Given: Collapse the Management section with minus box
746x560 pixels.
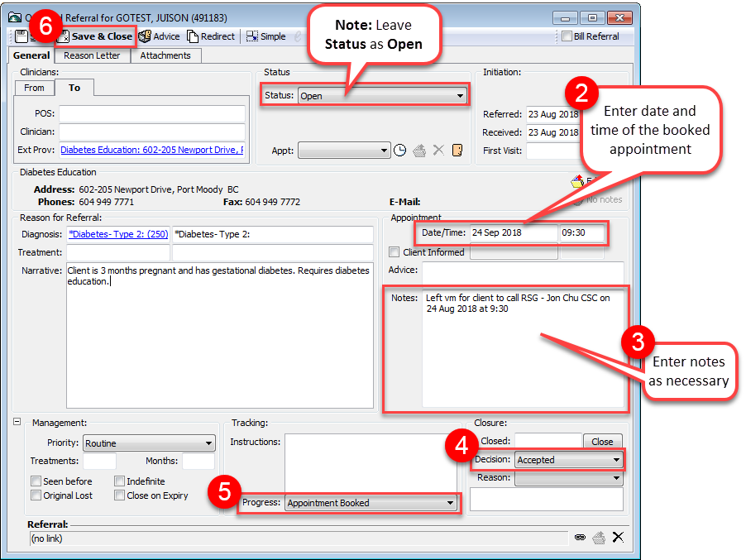Looking at the screenshot, I should coord(17,422).
